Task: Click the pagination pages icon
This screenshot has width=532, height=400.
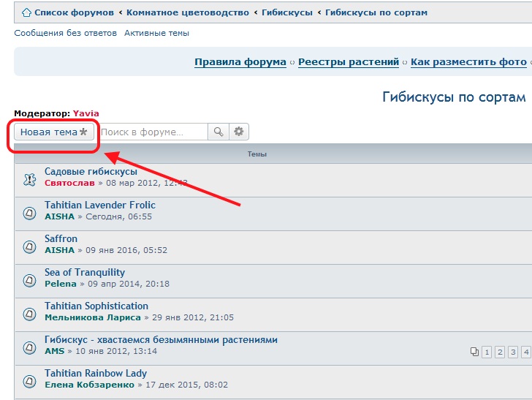Action: pyautogui.click(x=474, y=352)
